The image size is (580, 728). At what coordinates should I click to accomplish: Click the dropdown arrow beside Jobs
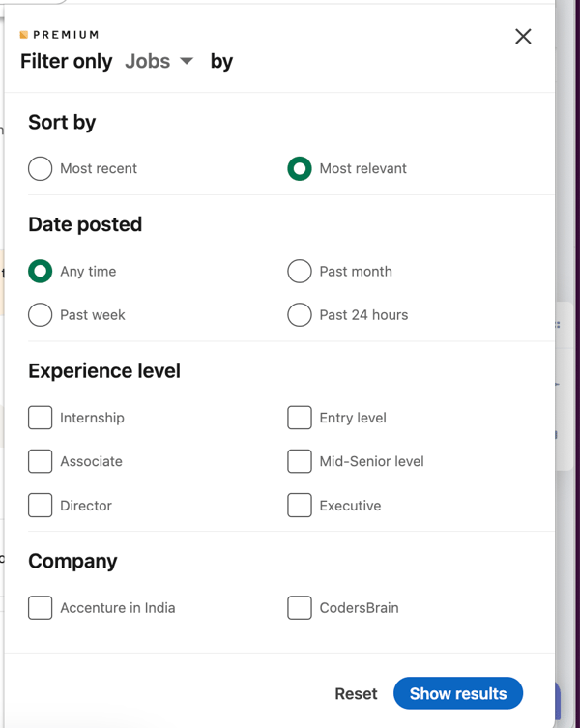(187, 62)
